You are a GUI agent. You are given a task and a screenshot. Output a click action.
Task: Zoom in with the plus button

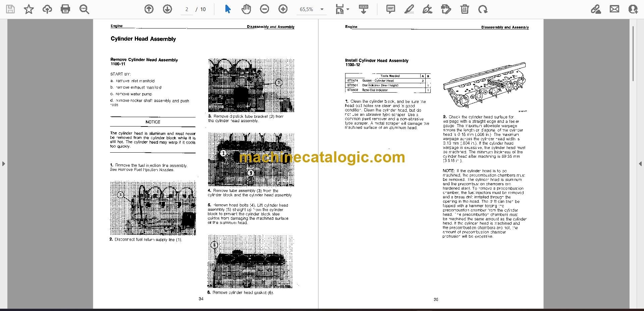tap(283, 9)
